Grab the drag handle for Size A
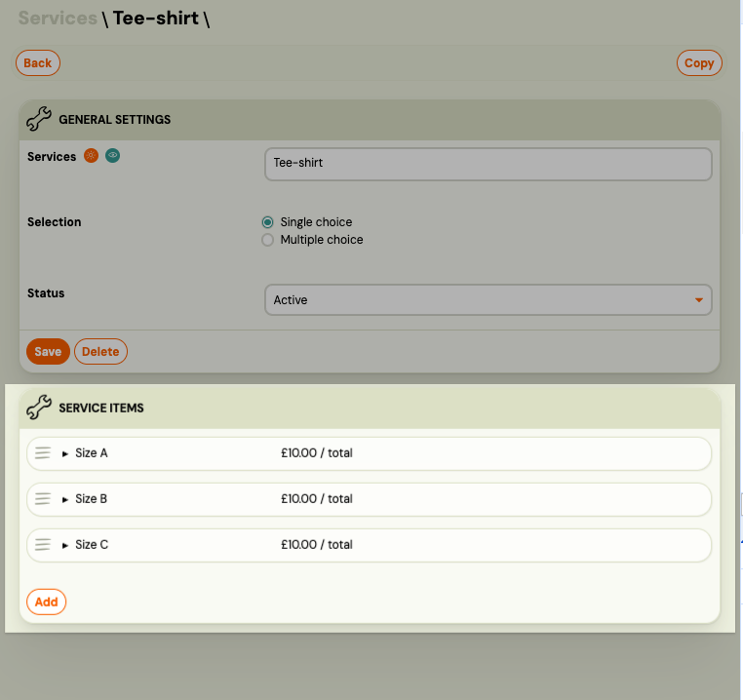The image size is (743, 700). [43, 453]
